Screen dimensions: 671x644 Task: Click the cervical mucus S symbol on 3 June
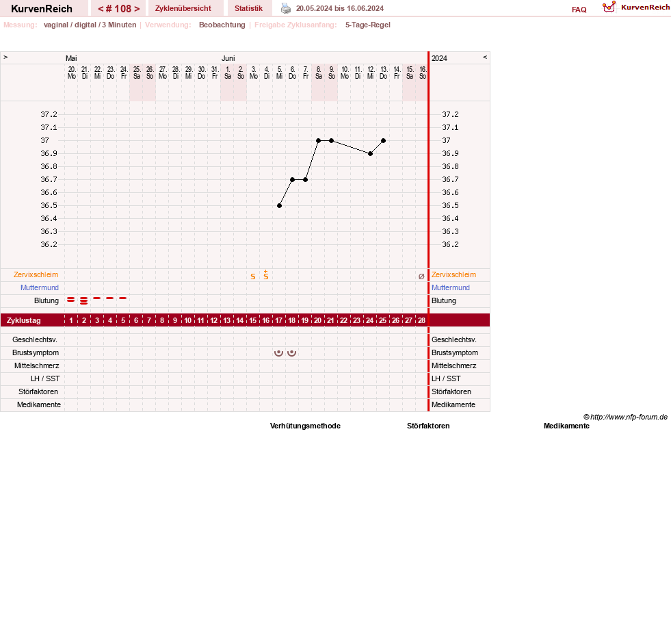(x=253, y=276)
